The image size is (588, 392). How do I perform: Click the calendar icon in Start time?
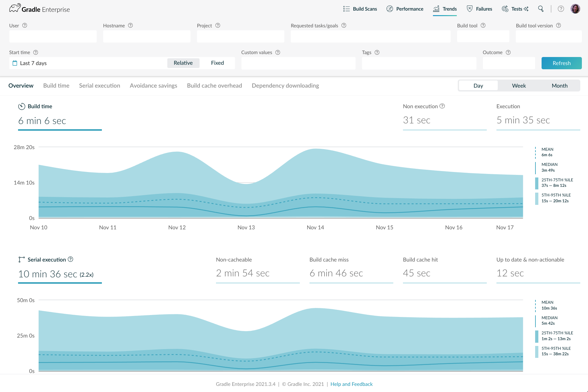coord(15,63)
